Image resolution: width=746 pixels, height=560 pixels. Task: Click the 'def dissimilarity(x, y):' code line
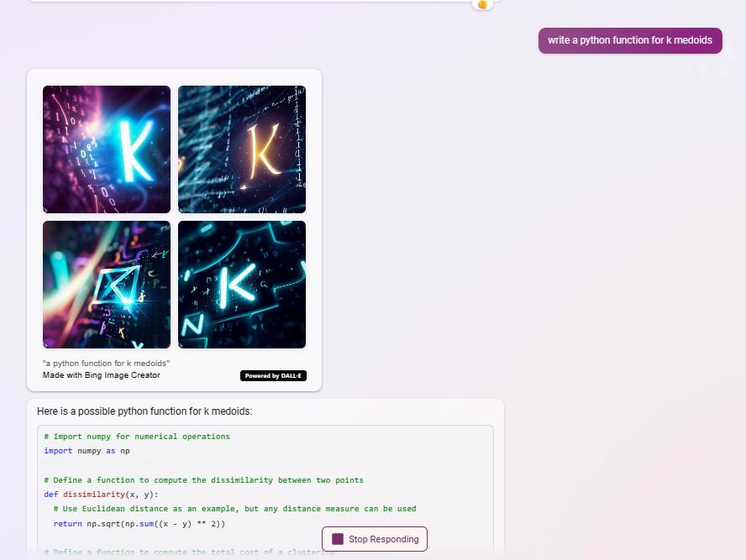pos(101,495)
